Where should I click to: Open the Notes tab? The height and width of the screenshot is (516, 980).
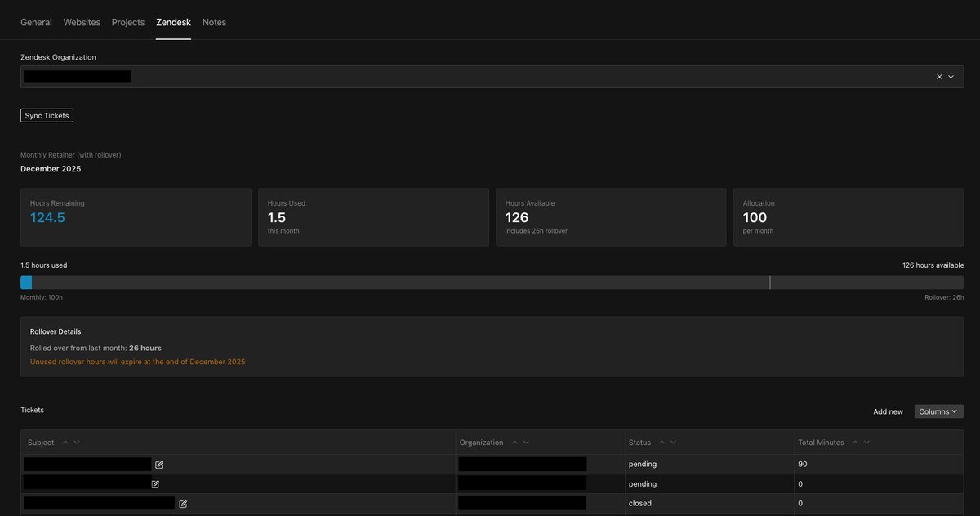214,22
